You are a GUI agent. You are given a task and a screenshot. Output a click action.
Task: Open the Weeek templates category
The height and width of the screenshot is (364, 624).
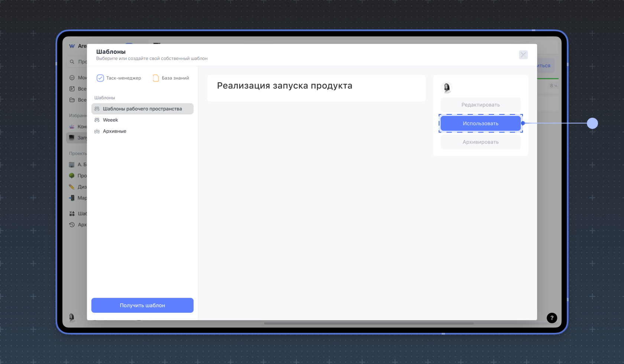(110, 120)
